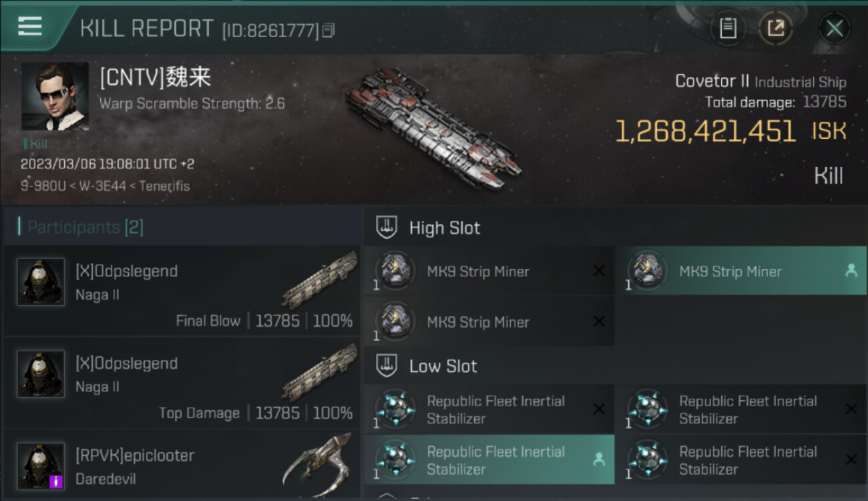Open the Low Slot section shield icon
Image resolution: width=868 pixels, height=501 pixels.
click(387, 366)
